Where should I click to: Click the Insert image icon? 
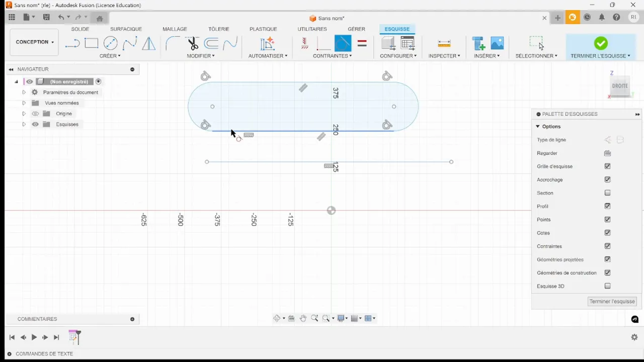click(x=497, y=44)
